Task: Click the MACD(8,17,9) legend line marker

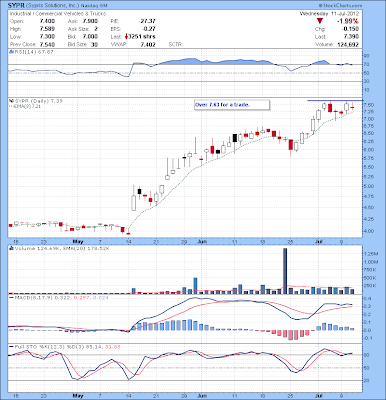Action: [x=11, y=297]
